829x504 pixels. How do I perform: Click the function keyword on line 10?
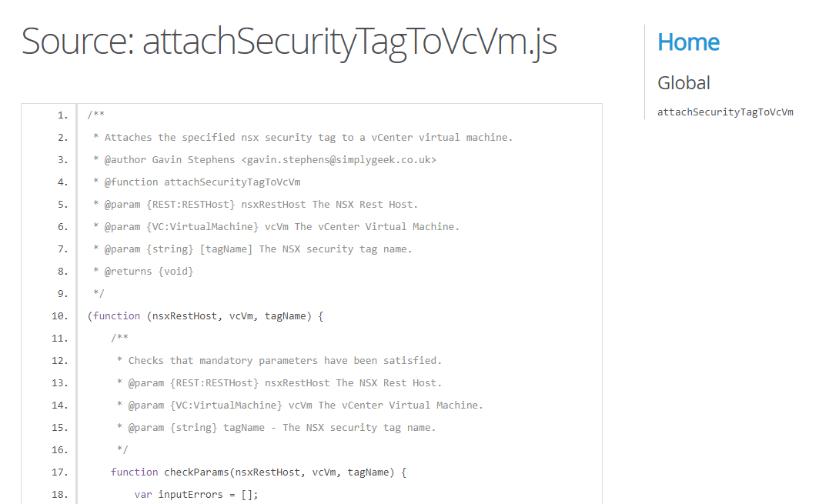point(116,316)
